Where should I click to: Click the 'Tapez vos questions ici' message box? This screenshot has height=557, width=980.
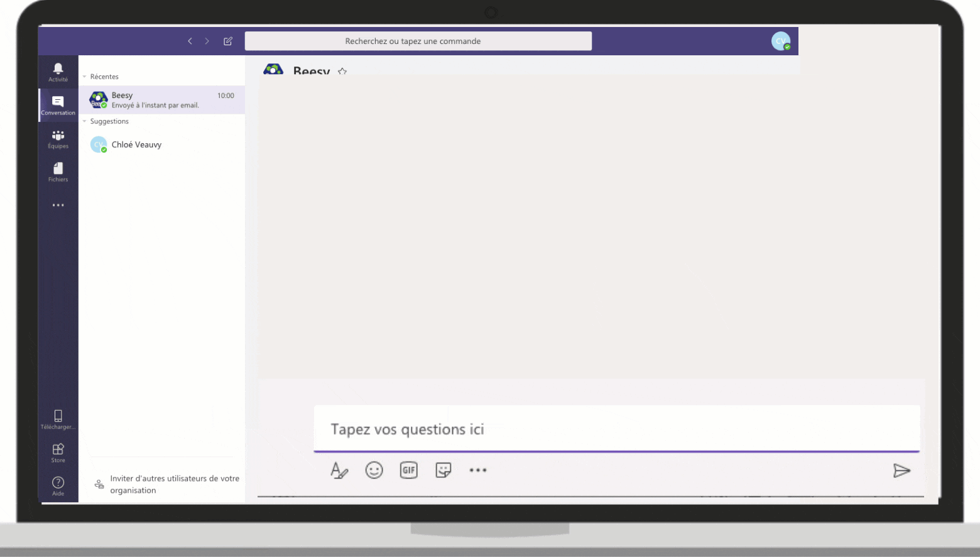coord(617,429)
